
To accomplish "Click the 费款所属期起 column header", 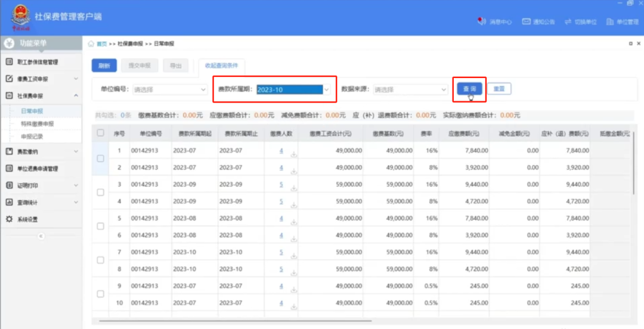I will point(194,134).
